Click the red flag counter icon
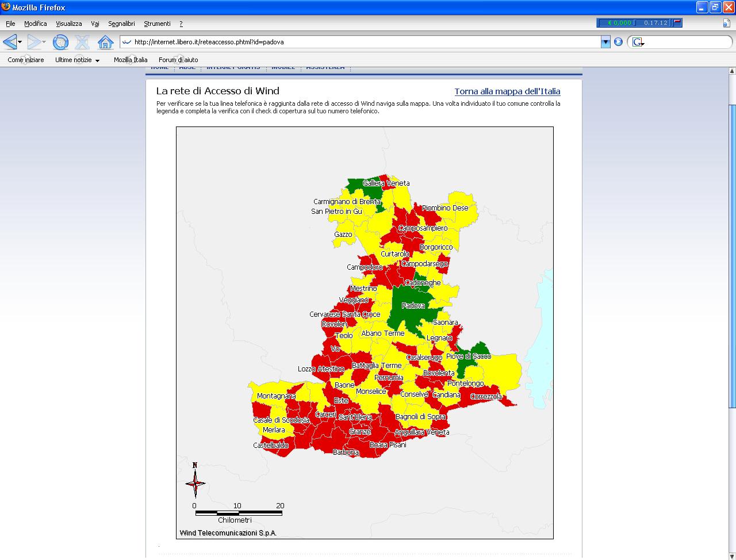The width and height of the screenshot is (736, 560). 677,23
